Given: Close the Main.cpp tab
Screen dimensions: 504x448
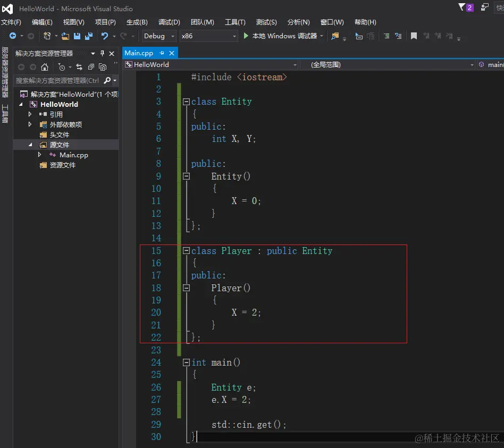Looking at the screenshot, I should (172, 53).
